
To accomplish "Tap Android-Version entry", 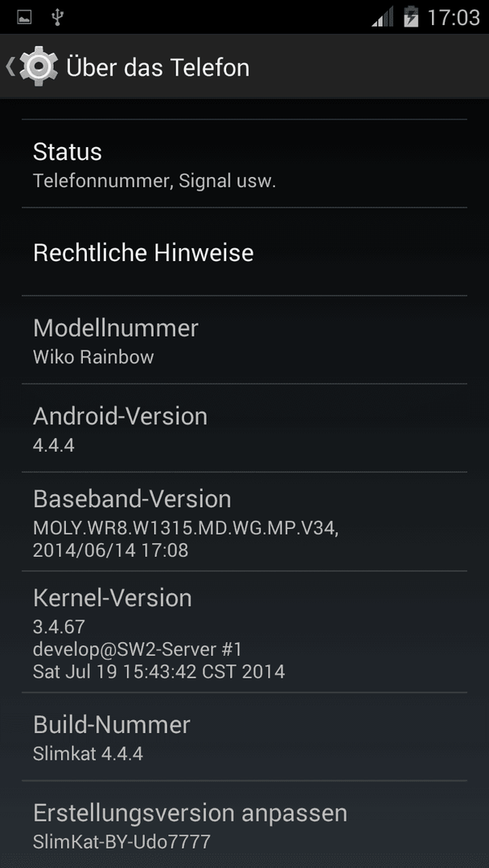I will [x=244, y=428].
